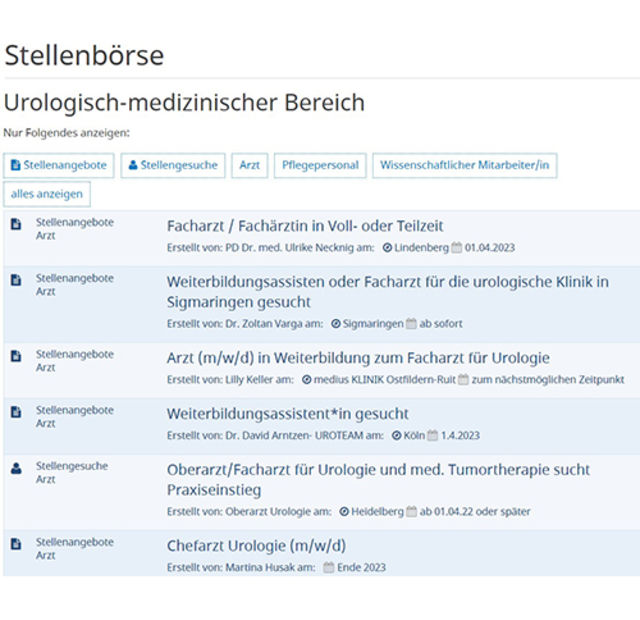Click document icon beside Chefarzt Urologie listing
Screen dimensions: 640x620
click(x=15, y=544)
